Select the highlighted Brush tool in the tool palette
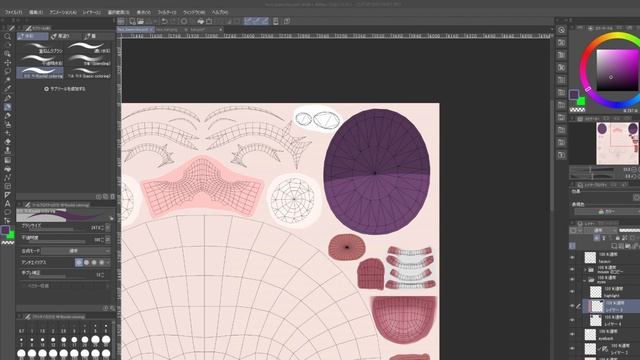640x360 pixels. pos(7,107)
